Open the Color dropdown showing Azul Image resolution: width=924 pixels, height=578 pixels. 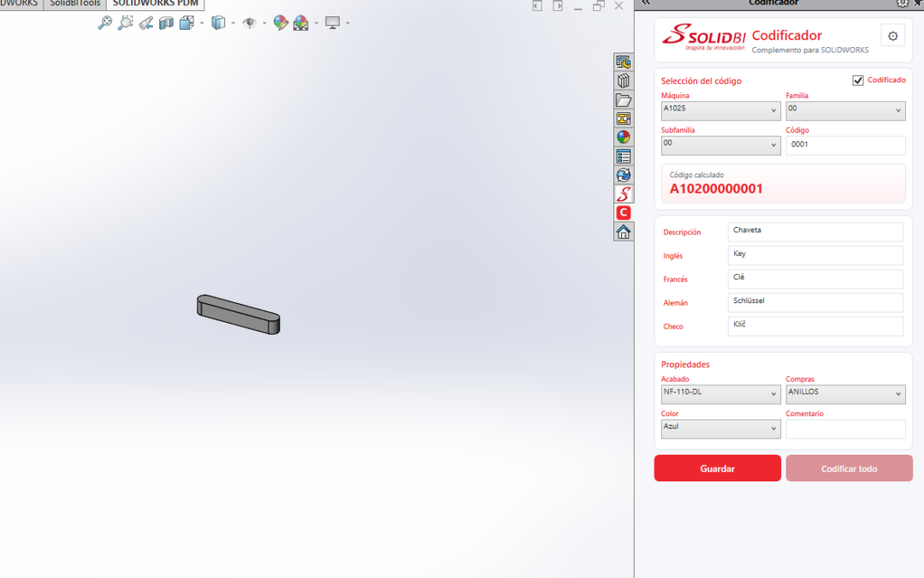(720, 429)
